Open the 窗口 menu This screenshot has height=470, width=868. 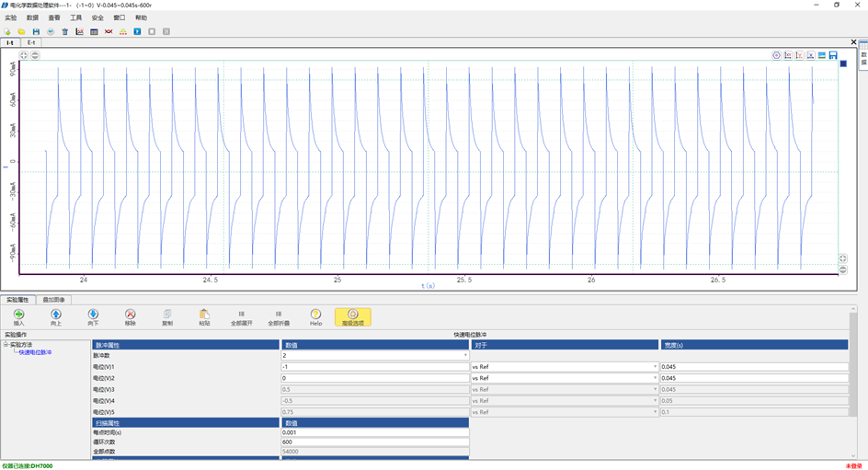(x=119, y=17)
